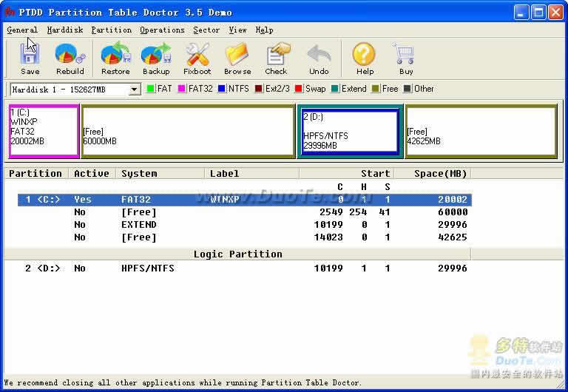Click the Save toolbar icon
The width and height of the screenshot is (568, 392).
[x=30, y=58]
